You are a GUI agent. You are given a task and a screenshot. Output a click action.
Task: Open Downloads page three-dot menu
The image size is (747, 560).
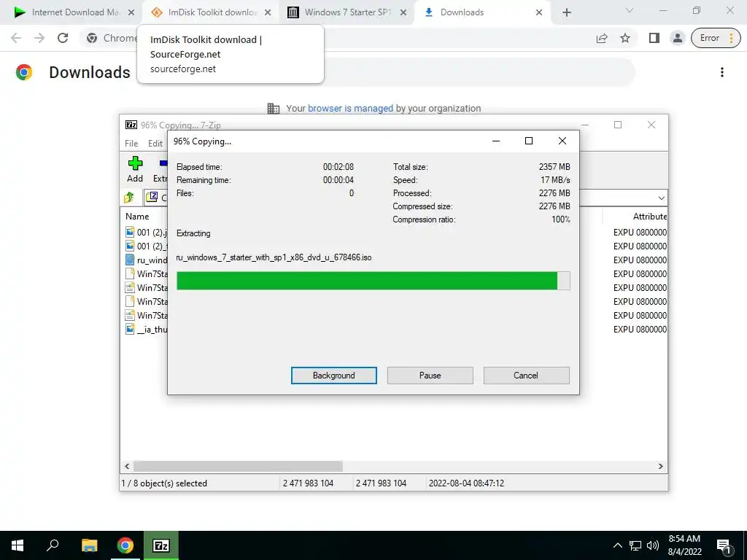point(722,72)
